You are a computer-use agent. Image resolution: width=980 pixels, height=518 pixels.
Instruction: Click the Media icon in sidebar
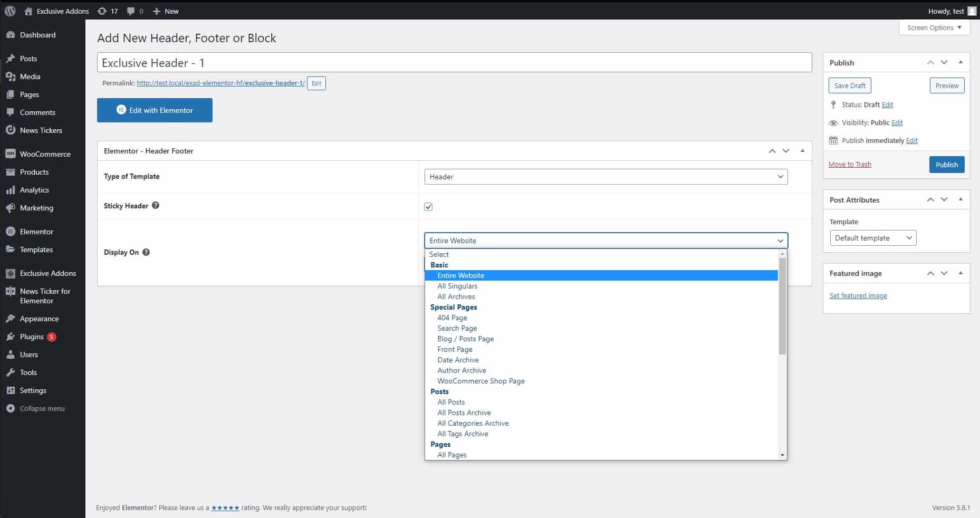11,76
